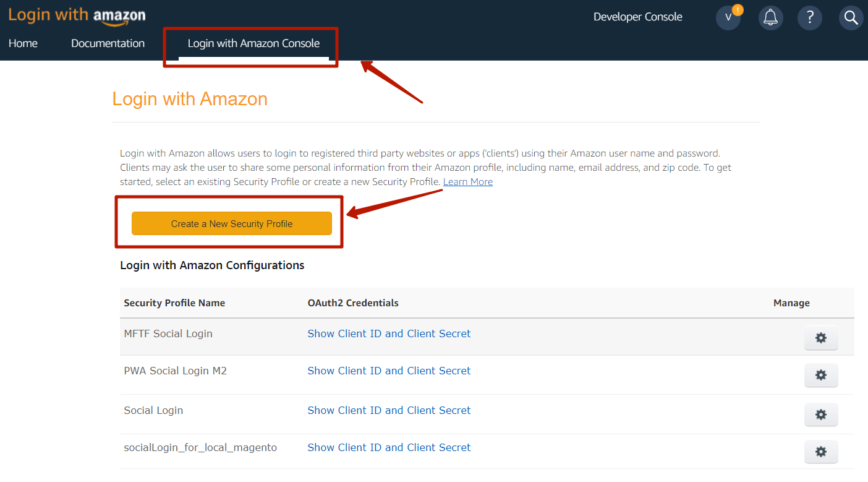
Task: Go to the Home tab
Action: [23, 43]
